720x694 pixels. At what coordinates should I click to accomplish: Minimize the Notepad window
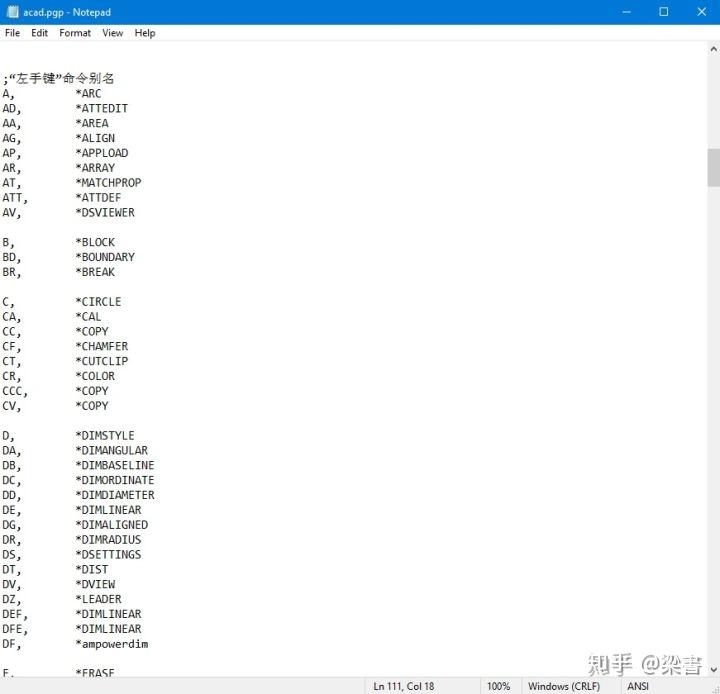626,12
